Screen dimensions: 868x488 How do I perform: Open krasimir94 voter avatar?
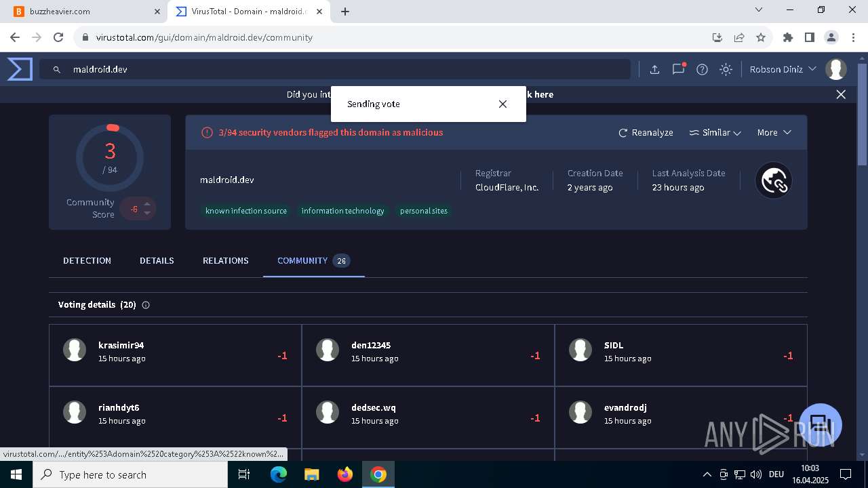tap(75, 350)
